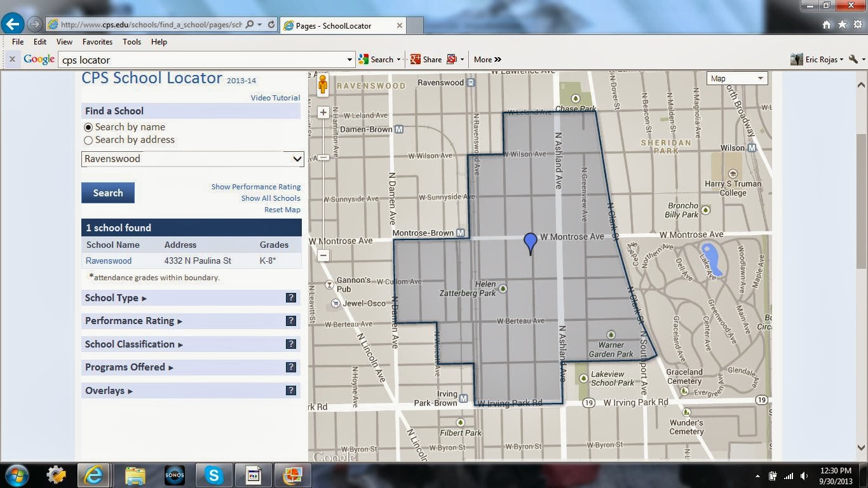
Task: Open the Map type dropdown
Action: (737, 78)
